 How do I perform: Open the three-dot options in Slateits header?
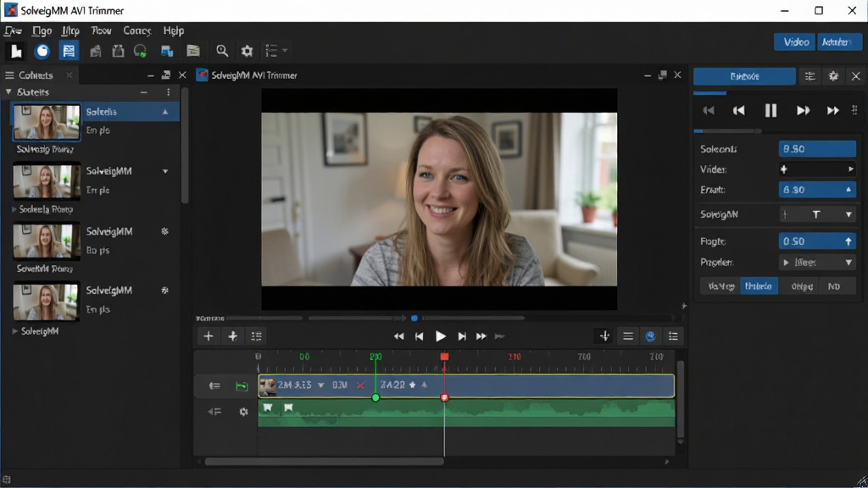click(169, 92)
